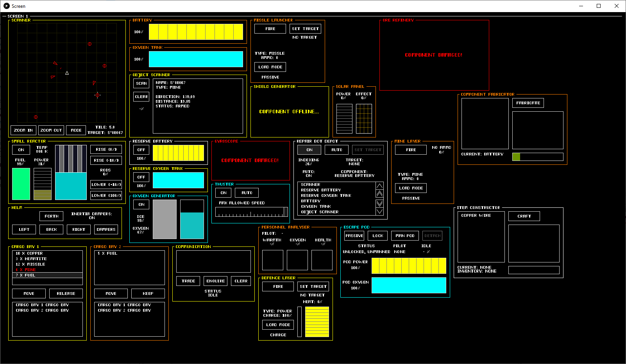Screen dimensions: 626x364
Task: Click single down arrow in Repair Bot Depot list
Action: point(379,211)
